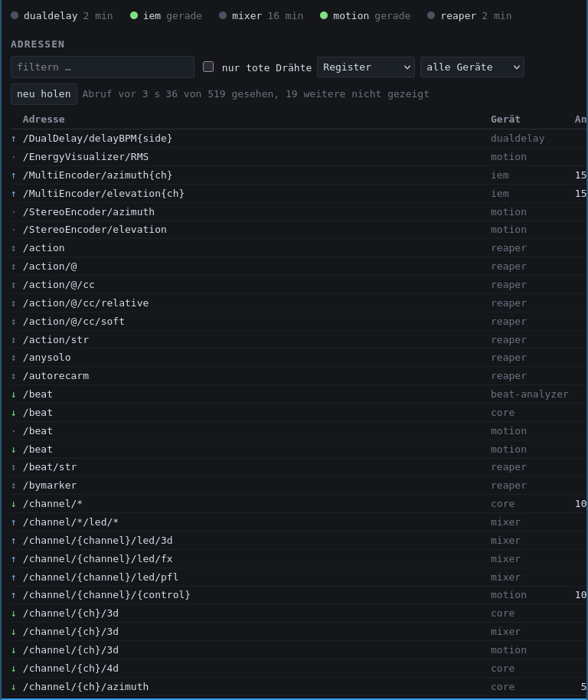The image size is (588, 700).
Task: Click mixer device cell of /channel/{ch}/3d
Action: [505, 632]
